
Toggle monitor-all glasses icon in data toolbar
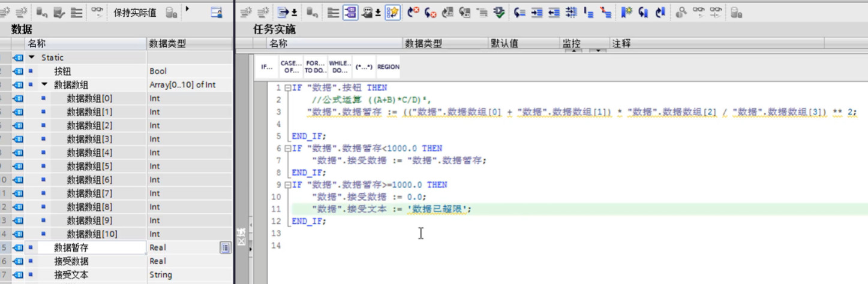tap(97, 12)
